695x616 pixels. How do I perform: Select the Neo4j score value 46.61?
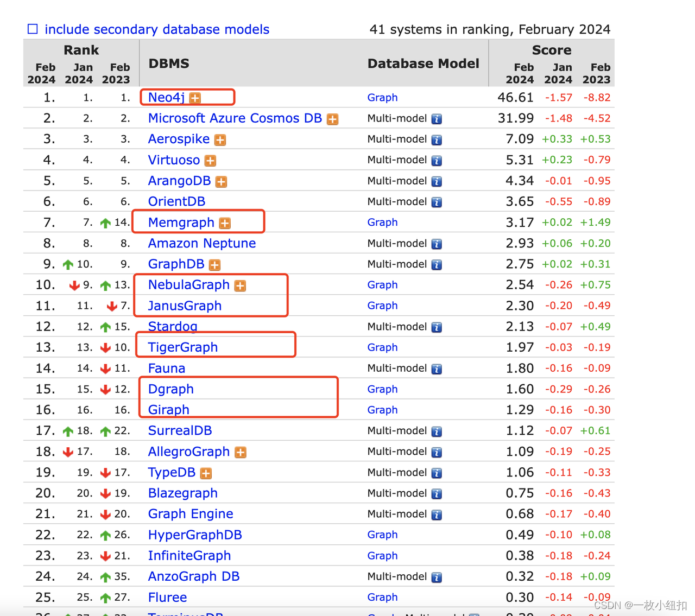tap(515, 98)
